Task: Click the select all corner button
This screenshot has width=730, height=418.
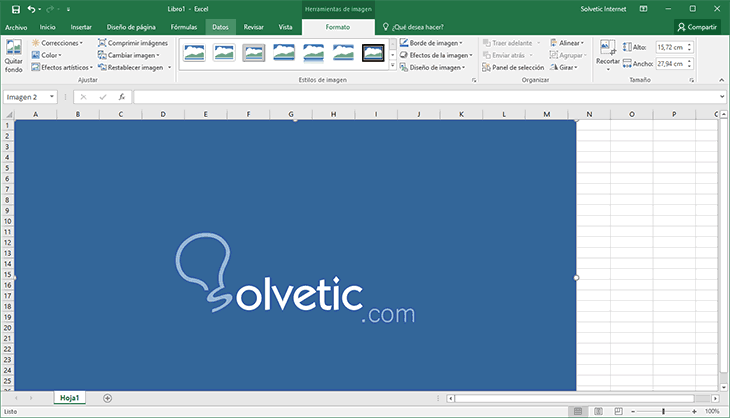Action: [8, 115]
